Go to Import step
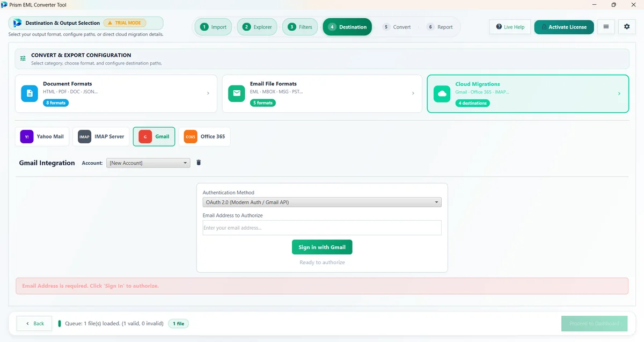This screenshot has height=342, width=644. (x=213, y=27)
